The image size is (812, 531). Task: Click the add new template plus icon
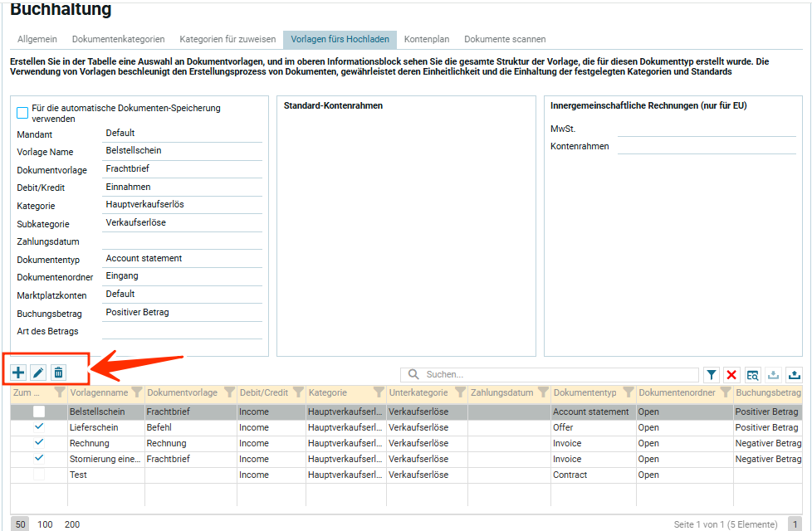point(18,373)
